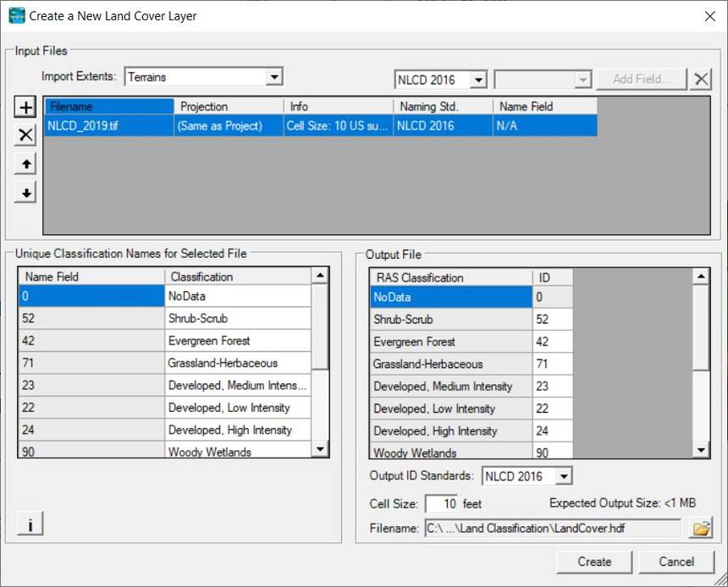Click the Add Field button

pos(641,79)
